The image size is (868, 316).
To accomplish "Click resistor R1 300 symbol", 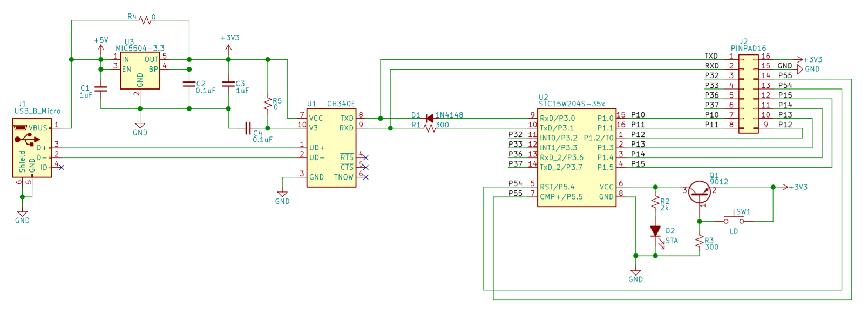I will click(430, 128).
